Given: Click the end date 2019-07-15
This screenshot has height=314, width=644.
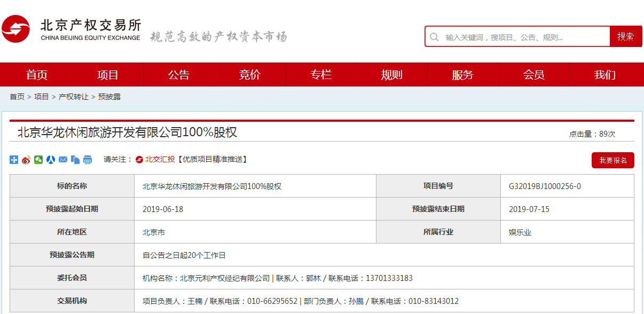Looking at the screenshot, I should pyautogui.click(x=529, y=209).
